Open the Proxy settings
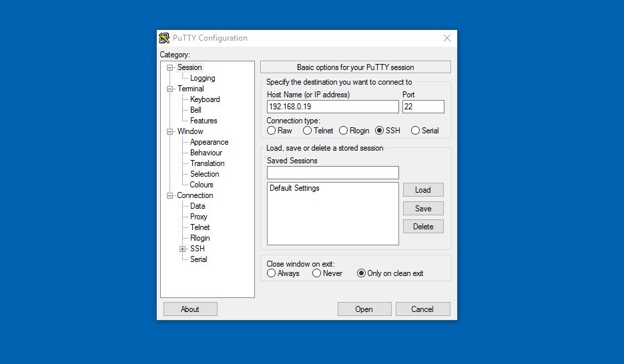The image size is (624, 364). pos(199,217)
